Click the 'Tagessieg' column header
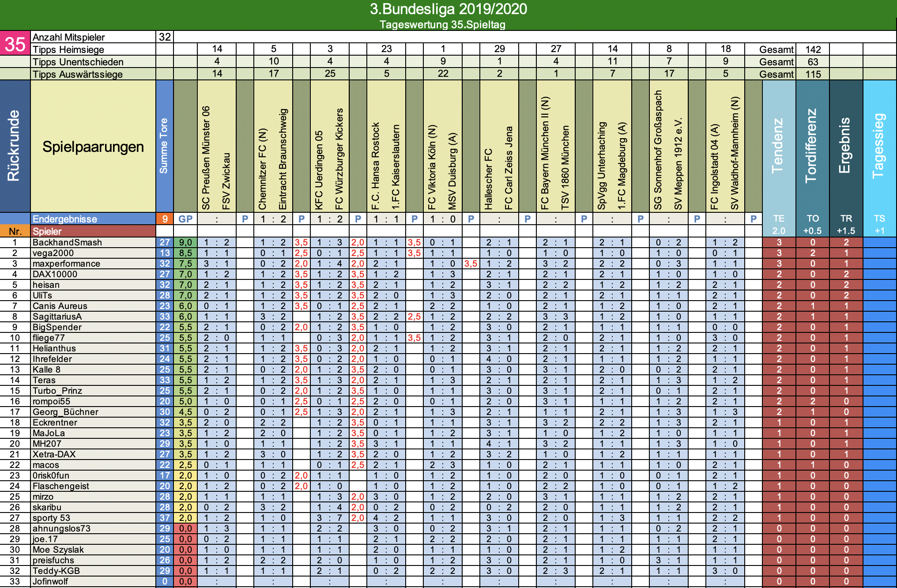This screenshot has width=897, height=588. click(x=879, y=146)
